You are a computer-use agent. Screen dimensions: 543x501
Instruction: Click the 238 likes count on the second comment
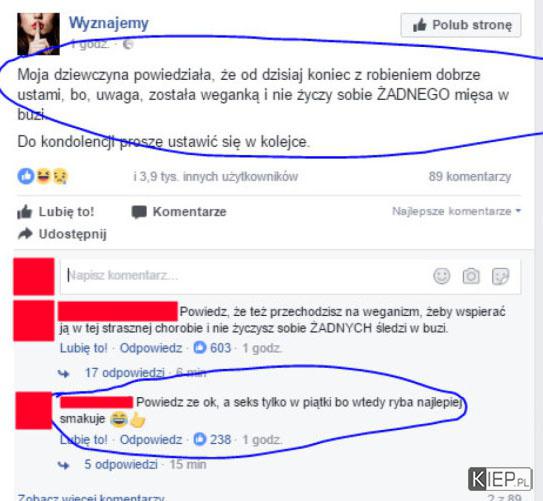(212, 439)
